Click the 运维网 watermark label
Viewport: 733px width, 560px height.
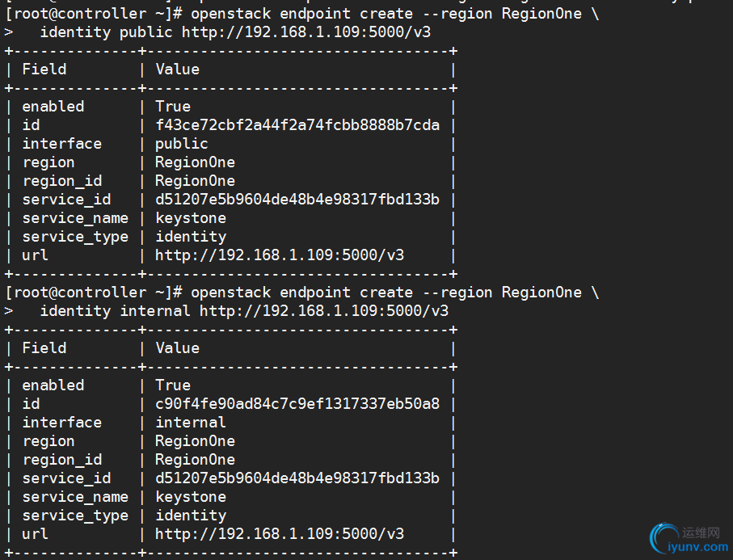coord(700,533)
